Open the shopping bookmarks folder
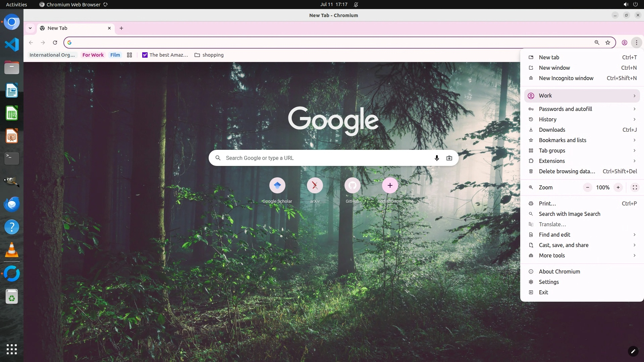The width and height of the screenshot is (644, 362). click(x=209, y=55)
